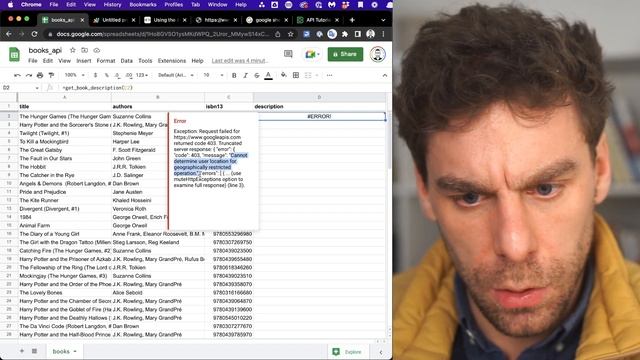Expand the merge cells dropdown arrow
Image resolution: width=640 pixels, height=360 pixels.
(317, 75)
